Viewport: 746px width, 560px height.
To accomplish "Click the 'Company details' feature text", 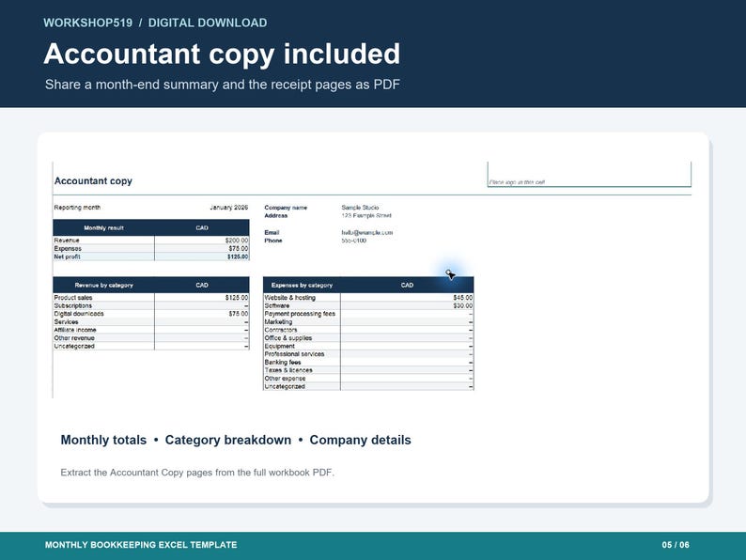I will point(360,440).
